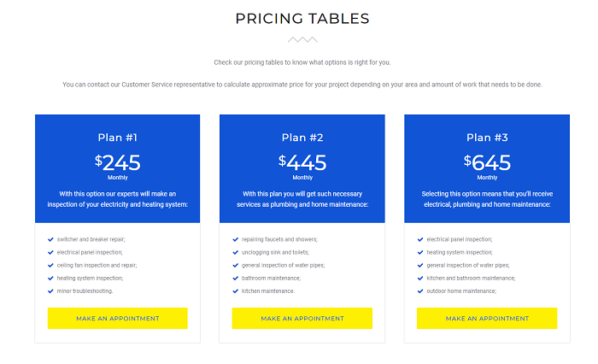
Task: Click Plan #3 Make an Appointment button
Action: pos(487,318)
